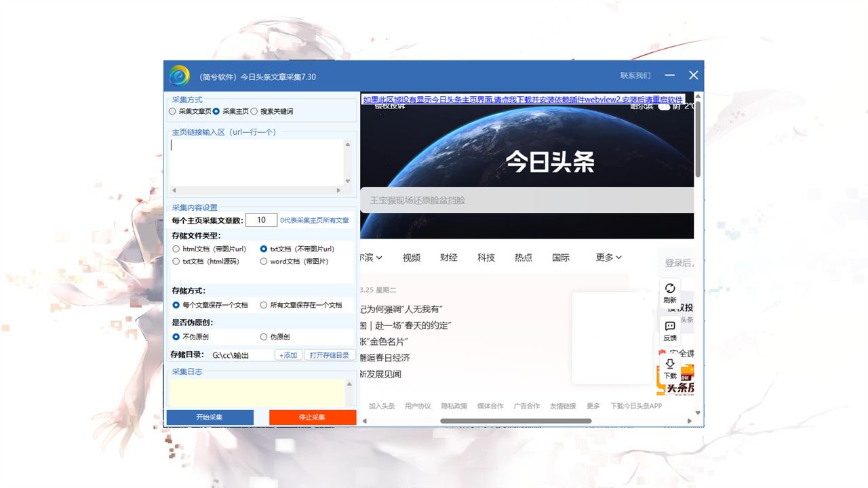Click the browser horizontal scrollbar thumb
This screenshot has width=868, height=488.
tap(515, 421)
